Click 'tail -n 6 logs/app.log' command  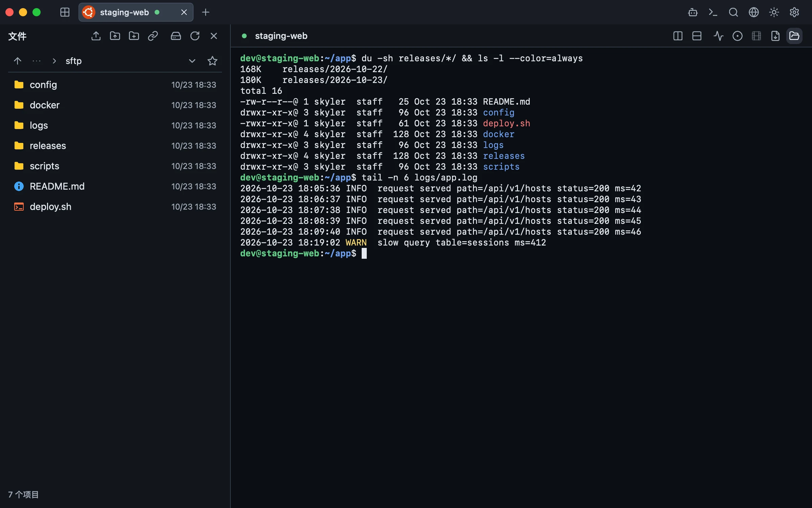(419, 177)
